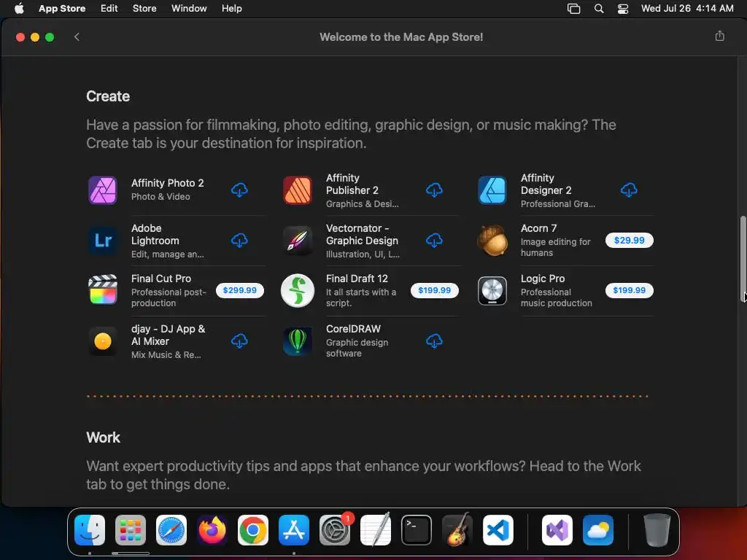This screenshot has width=747, height=560.
Task: Go back using the back chevron
Action: 77,36
